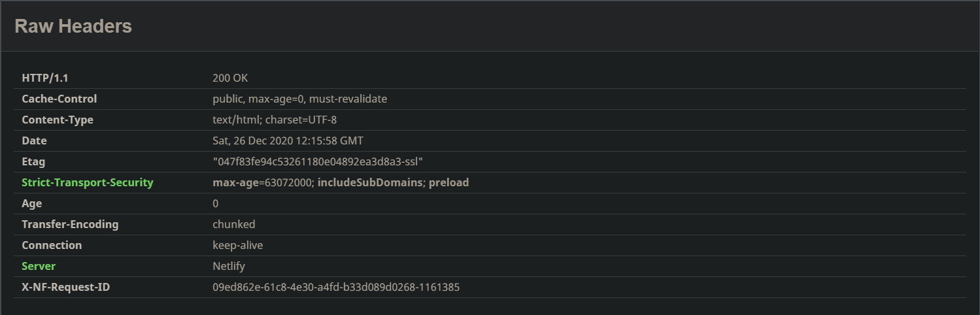Click the Sat, 26 Dec 2020 date value

click(x=288, y=141)
